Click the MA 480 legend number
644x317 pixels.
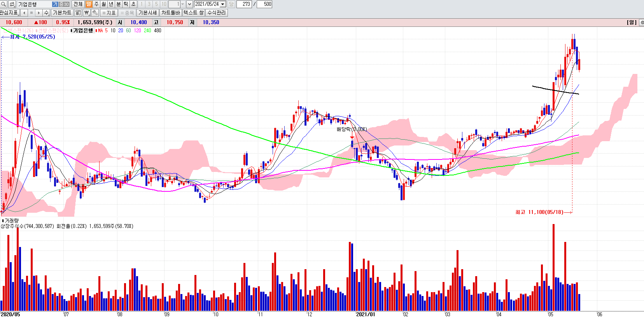tap(157, 30)
